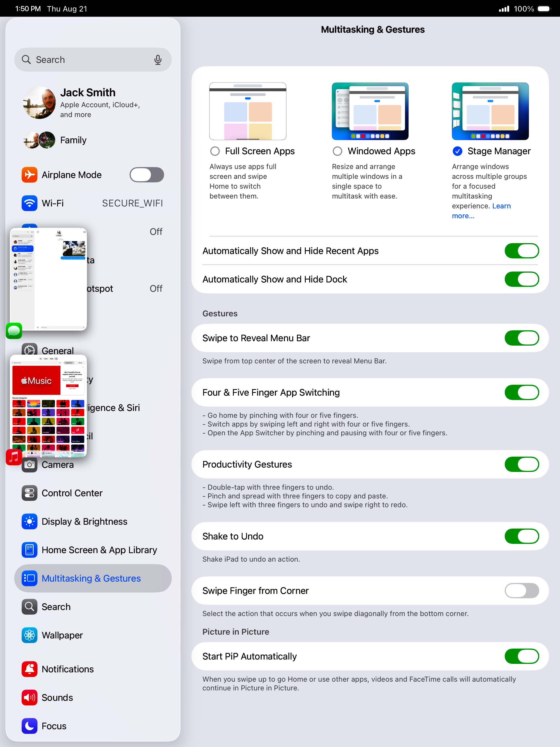Toggle Airplane Mode switch
This screenshot has width=560, height=747.
tap(147, 175)
